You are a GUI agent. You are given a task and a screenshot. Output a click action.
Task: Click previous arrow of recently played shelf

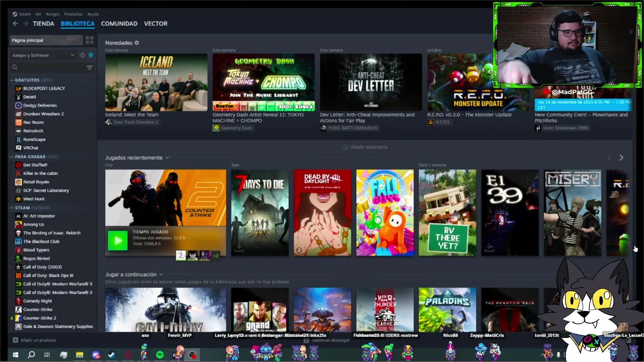(609, 158)
